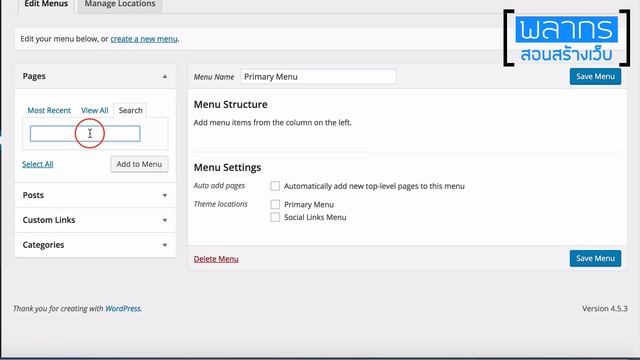The height and width of the screenshot is (360, 640).
Task: Select the View All pages tab
Action: pos(95,110)
